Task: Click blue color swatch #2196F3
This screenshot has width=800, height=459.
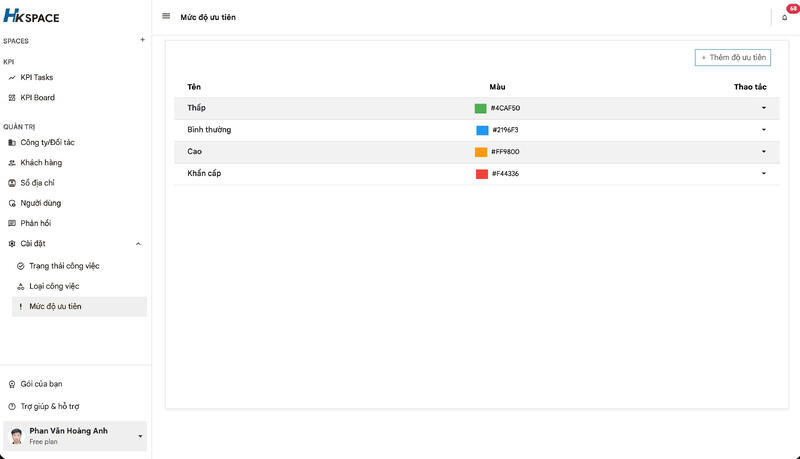Action: (x=482, y=130)
